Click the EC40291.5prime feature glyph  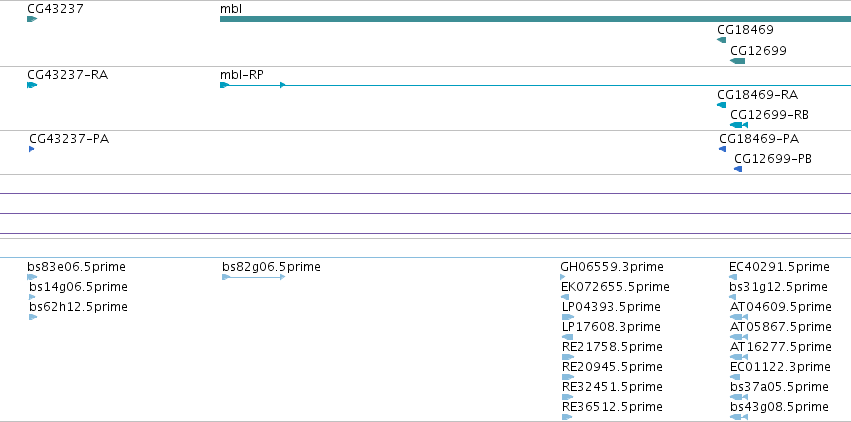click(733, 277)
